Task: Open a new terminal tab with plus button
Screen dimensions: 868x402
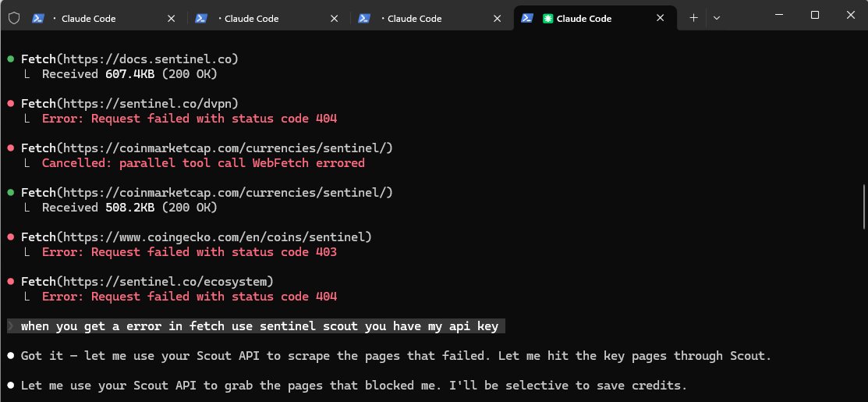Action: 693,18
